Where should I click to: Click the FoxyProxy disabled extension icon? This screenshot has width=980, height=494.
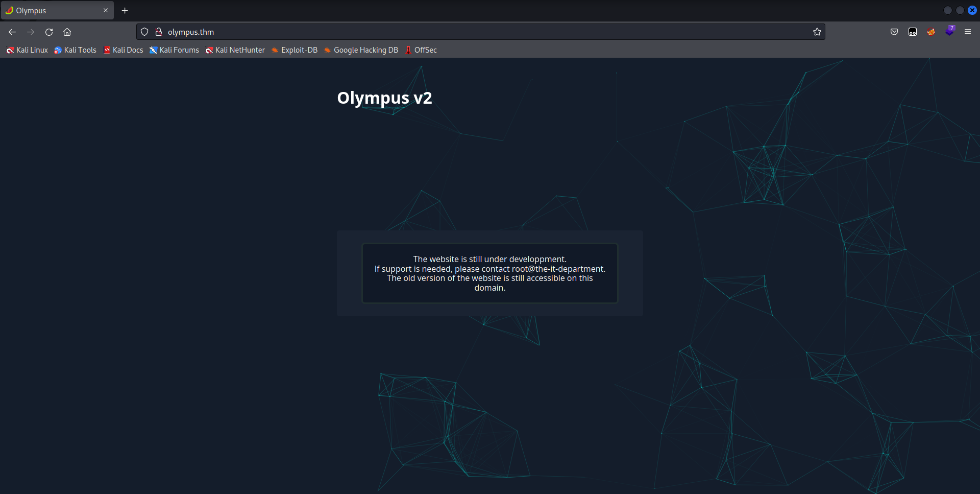pyautogui.click(x=931, y=31)
